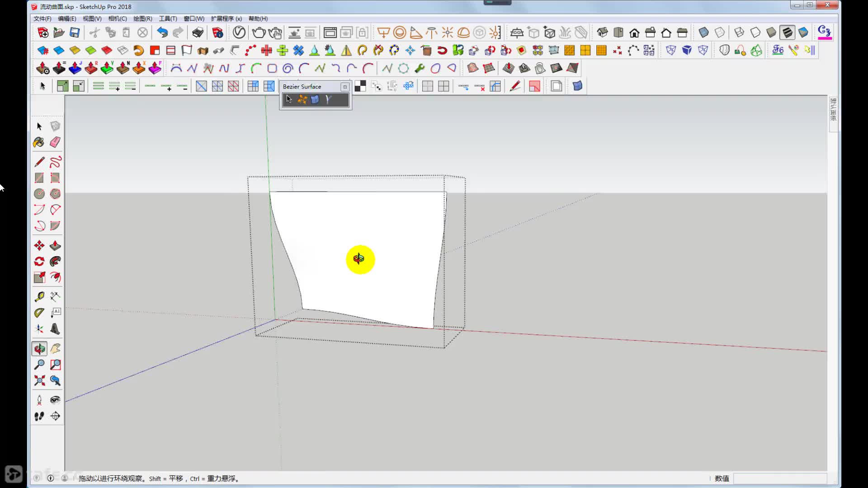Enable Hidden Line face style

pos(755,33)
